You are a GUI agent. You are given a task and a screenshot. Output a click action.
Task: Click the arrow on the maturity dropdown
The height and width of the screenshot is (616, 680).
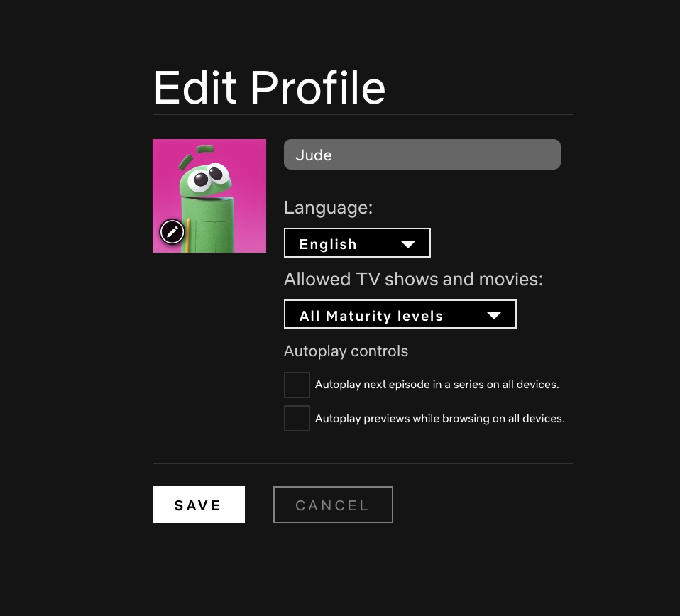pyautogui.click(x=494, y=316)
